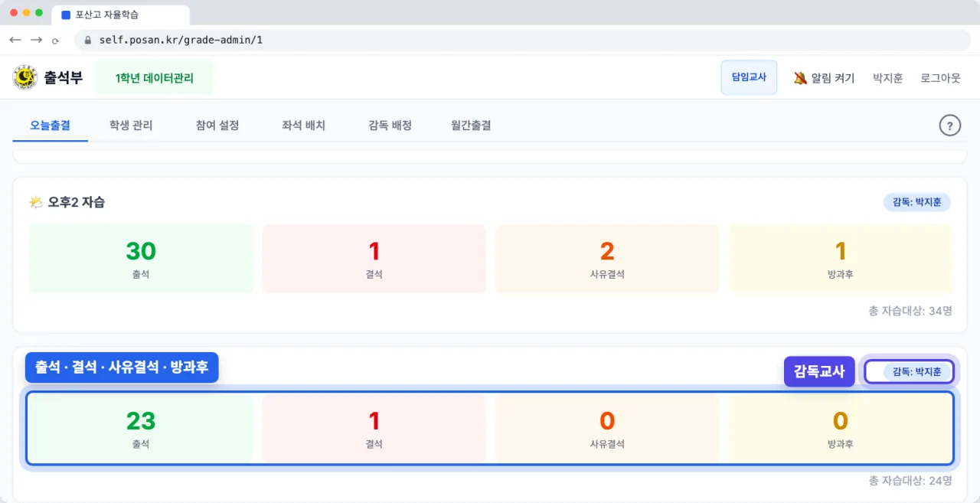Open the 학생 관리 tab

point(131,126)
